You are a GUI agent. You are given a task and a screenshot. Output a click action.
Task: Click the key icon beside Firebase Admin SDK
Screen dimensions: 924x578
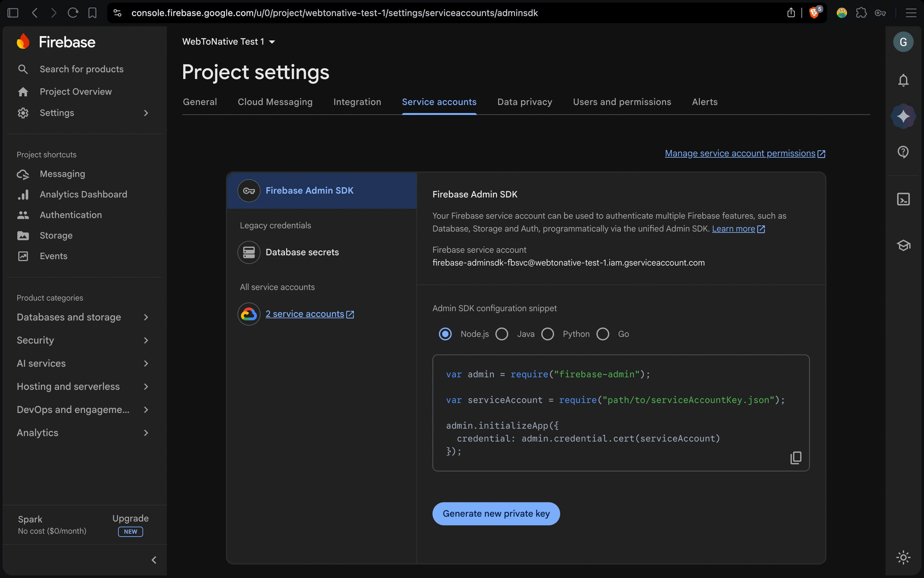pyautogui.click(x=249, y=190)
